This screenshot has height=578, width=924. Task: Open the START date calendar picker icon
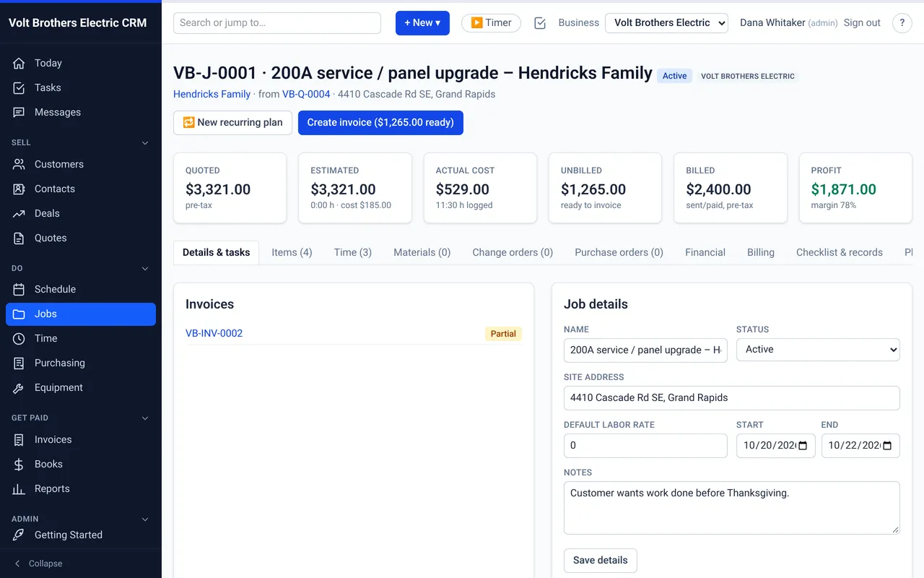point(802,446)
